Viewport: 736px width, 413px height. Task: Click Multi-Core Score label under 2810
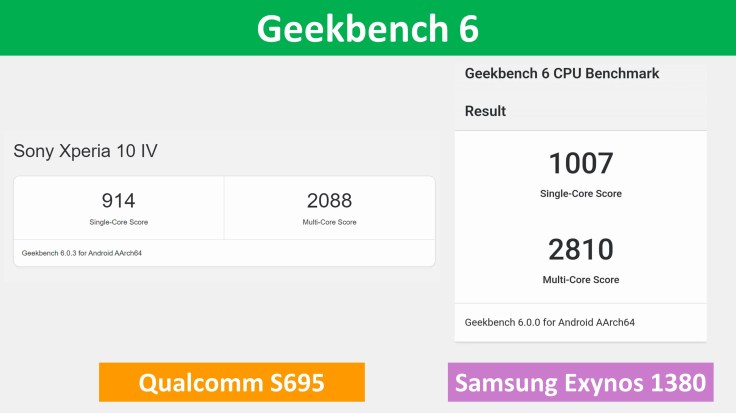(x=581, y=280)
